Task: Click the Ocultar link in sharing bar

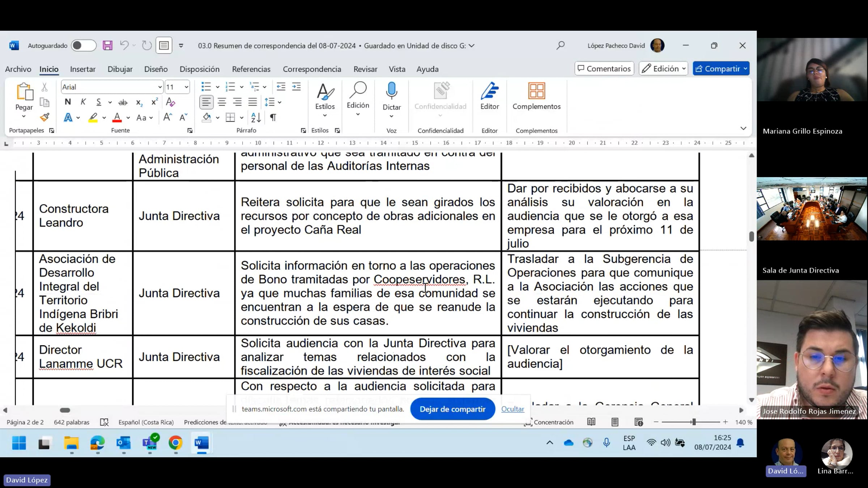Action: (512, 409)
